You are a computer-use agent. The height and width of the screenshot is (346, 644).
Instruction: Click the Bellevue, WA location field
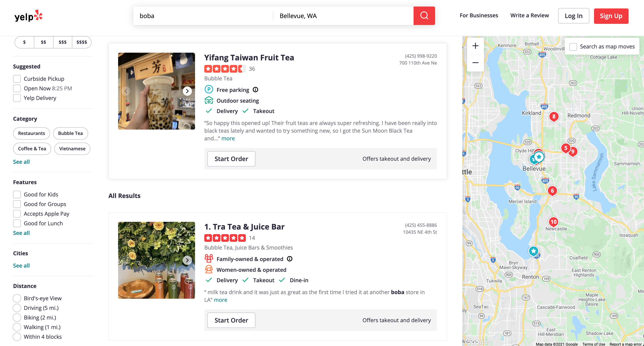[343, 16]
